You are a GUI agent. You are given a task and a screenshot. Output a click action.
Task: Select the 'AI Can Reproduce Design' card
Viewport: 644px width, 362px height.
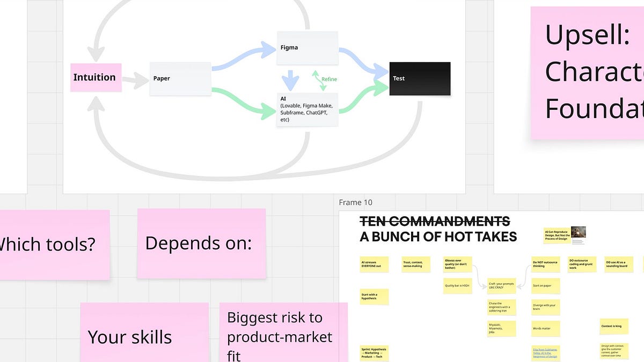tap(557, 234)
